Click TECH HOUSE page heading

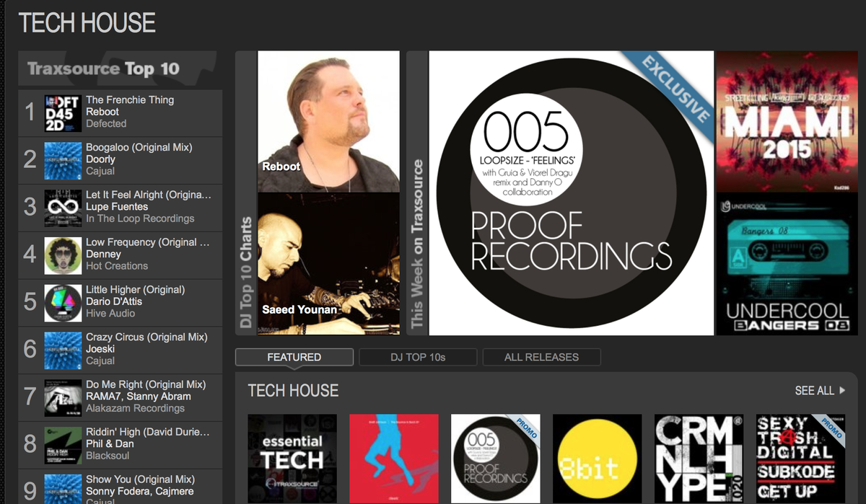[87, 23]
